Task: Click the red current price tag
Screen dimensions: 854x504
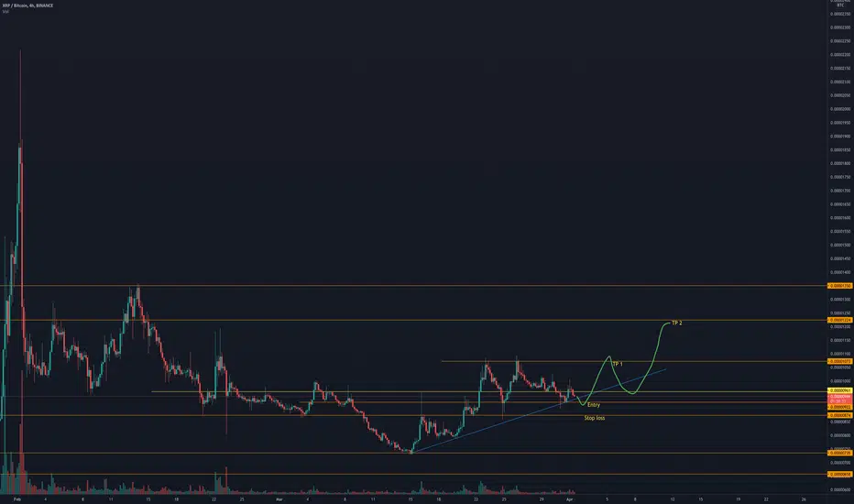Action: (840, 399)
